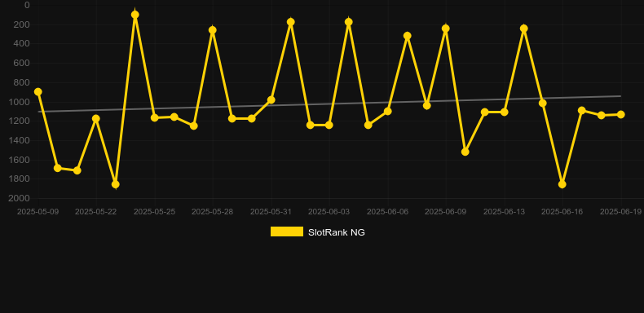This screenshot has width=644, height=313.
Task: Select the data point at 2025-05-31
Action: [x=271, y=99]
